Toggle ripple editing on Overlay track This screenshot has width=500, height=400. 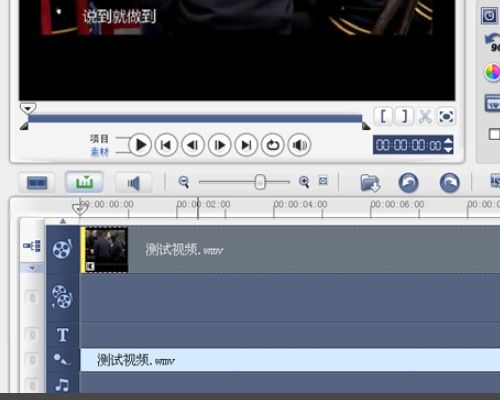(x=32, y=298)
